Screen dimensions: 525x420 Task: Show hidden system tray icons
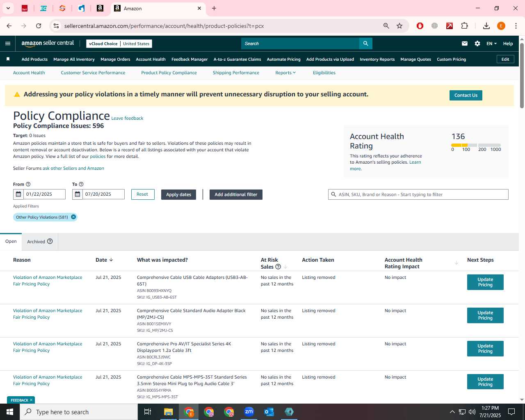tap(452, 412)
